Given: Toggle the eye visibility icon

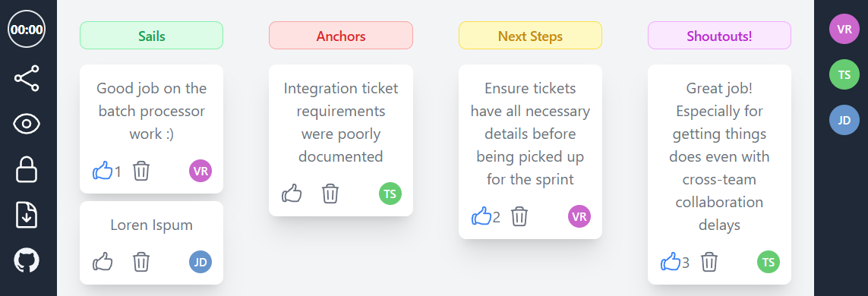Looking at the screenshot, I should [27, 124].
